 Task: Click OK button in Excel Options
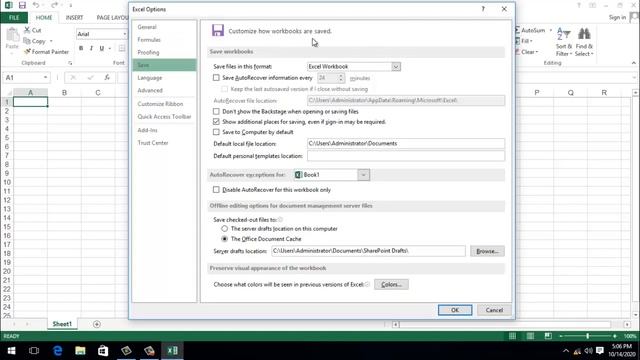(455, 310)
